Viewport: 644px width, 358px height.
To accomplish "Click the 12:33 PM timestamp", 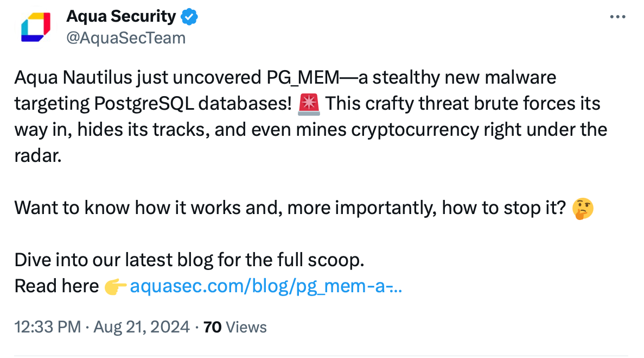I will point(48,327).
